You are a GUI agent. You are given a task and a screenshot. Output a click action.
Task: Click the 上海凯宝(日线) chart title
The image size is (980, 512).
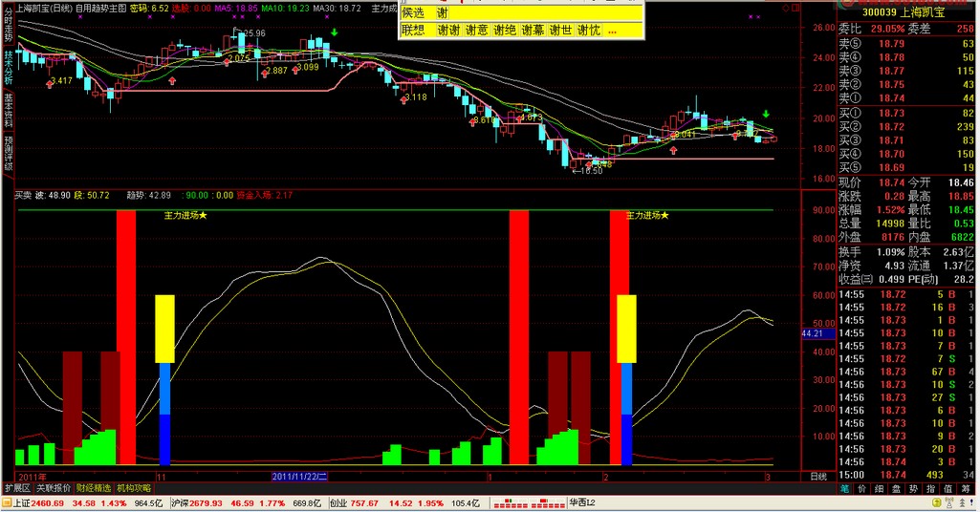44,9
